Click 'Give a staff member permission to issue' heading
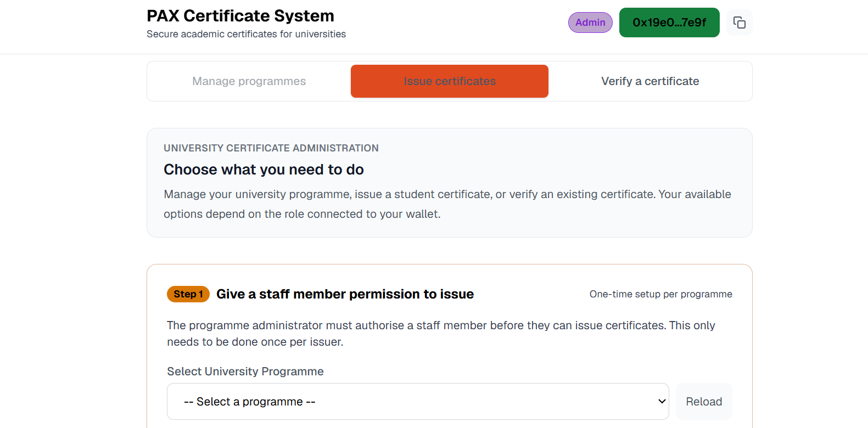This screenshot has height=428, width=868. pyautogui.click(x=345, y=294)
